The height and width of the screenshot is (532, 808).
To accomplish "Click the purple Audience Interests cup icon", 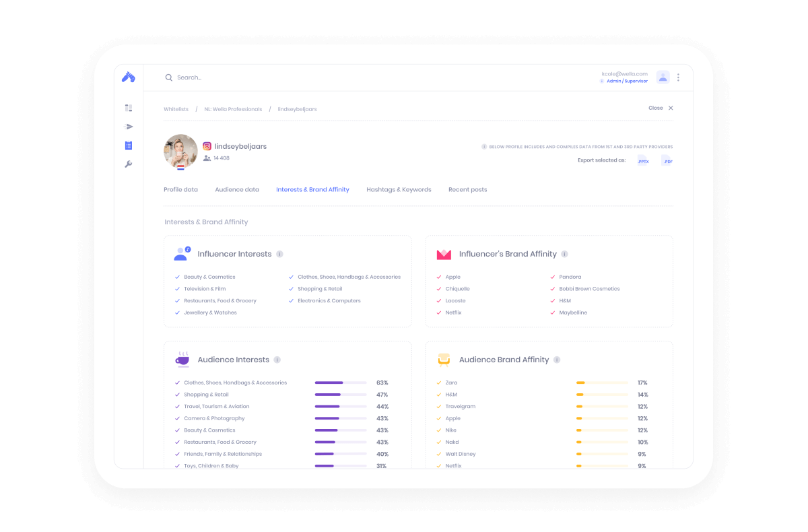I will click(x=182, y=360).
